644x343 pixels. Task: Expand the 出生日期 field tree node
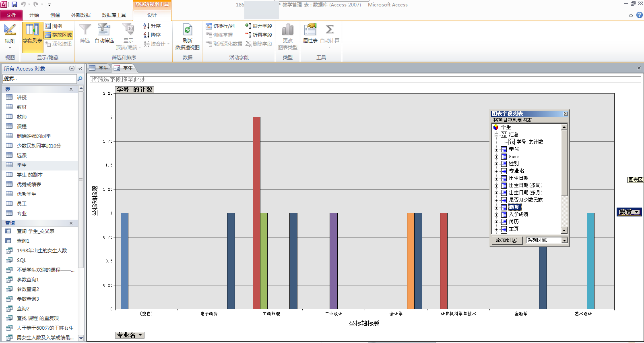click(496, 179)
